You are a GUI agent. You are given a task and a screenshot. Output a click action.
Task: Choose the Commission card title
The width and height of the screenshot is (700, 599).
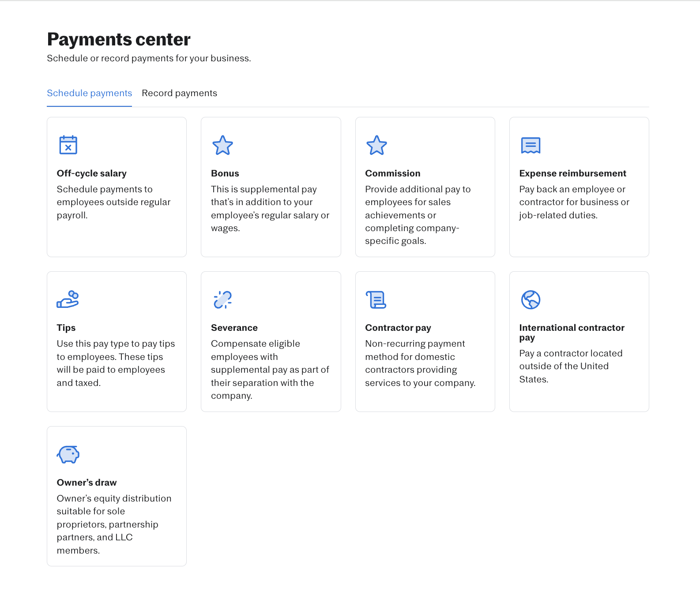(392, 173)
